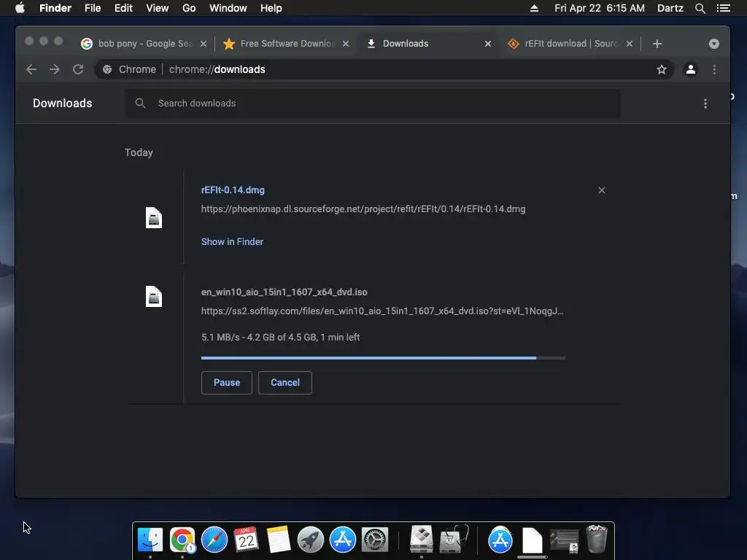The image size is (747, 560).
Task: Open the Window menu
Action: click(228, 8)
